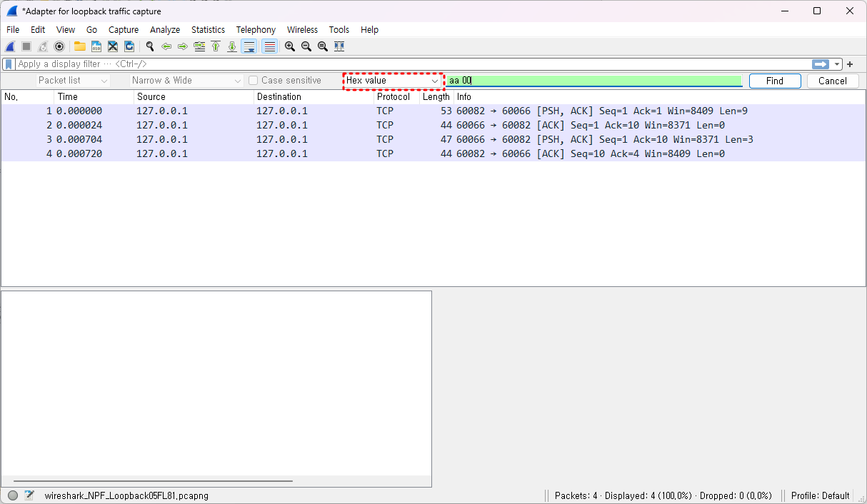Zoom out the main window text

click(306, 46)
